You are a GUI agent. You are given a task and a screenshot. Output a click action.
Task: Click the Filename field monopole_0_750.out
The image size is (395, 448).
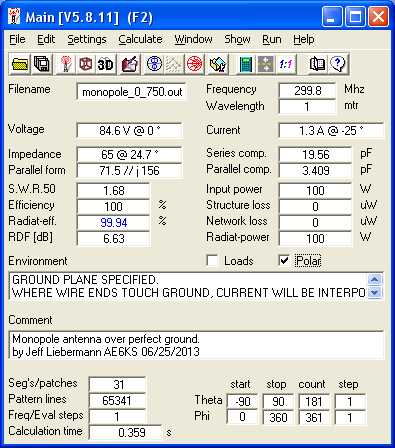(131, 92)
